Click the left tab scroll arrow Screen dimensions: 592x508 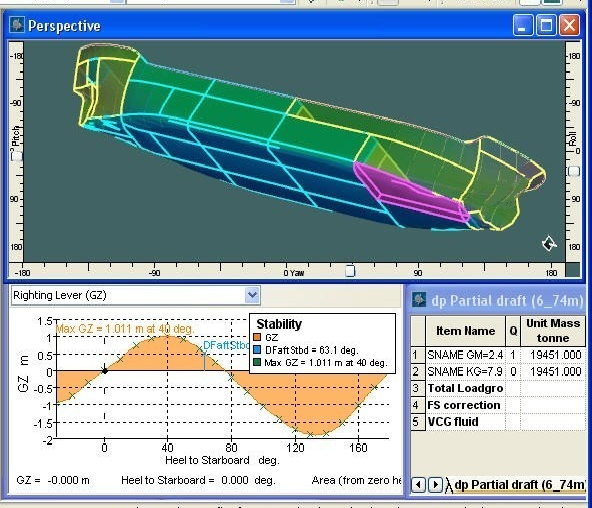coord(418,484)
